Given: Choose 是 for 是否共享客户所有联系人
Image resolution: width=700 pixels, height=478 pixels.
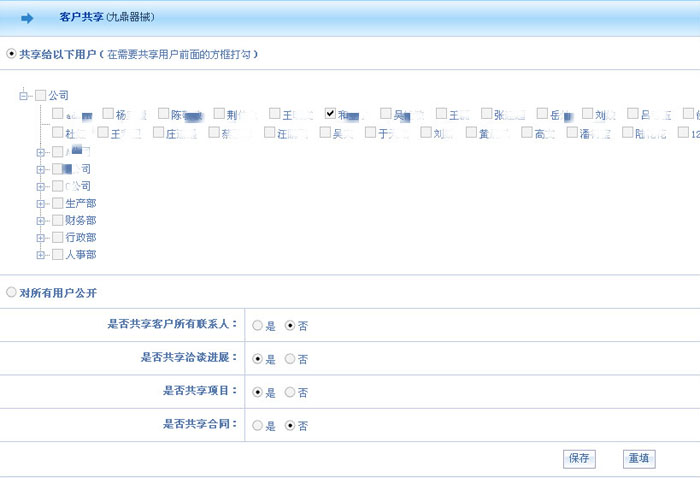Looking at the screenshot, I should click(x=258, y=325).
